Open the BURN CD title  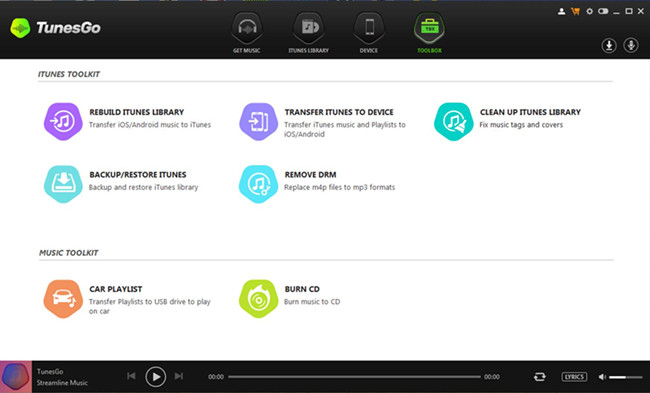pos(302,289)
